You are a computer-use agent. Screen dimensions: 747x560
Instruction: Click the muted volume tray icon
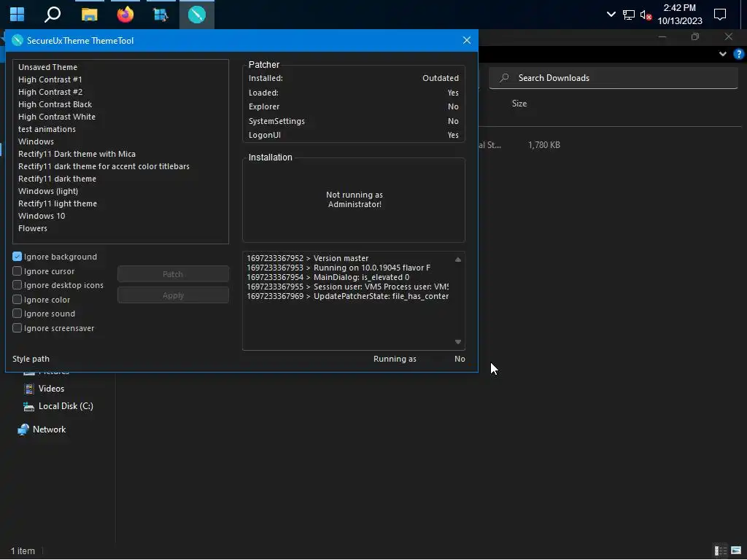pos(646,15)
